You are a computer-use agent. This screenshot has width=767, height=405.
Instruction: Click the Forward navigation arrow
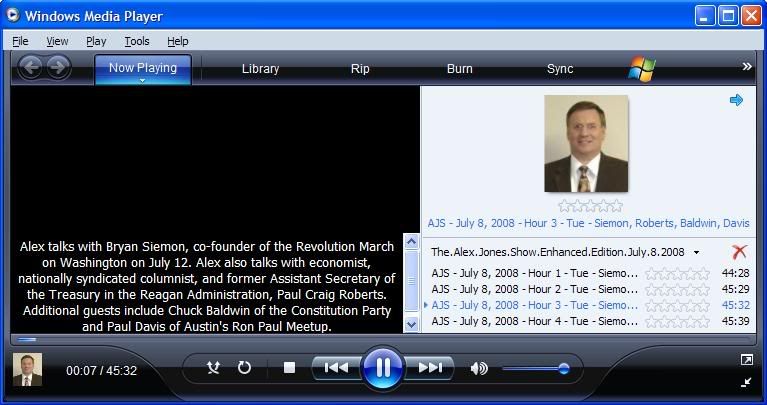click(58, 68)
